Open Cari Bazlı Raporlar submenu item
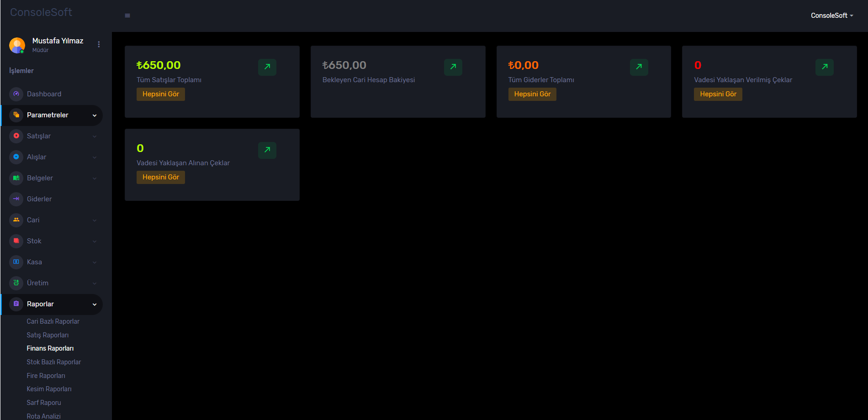The width and height of the screenshot is (868, 420). coord(53,321)
